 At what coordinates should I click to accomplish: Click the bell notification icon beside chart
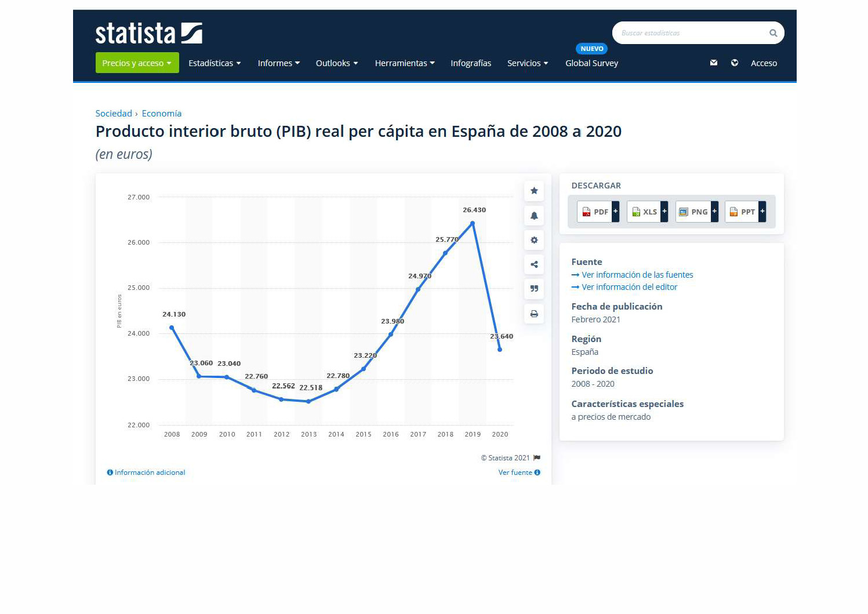click(x=534, y=216)
